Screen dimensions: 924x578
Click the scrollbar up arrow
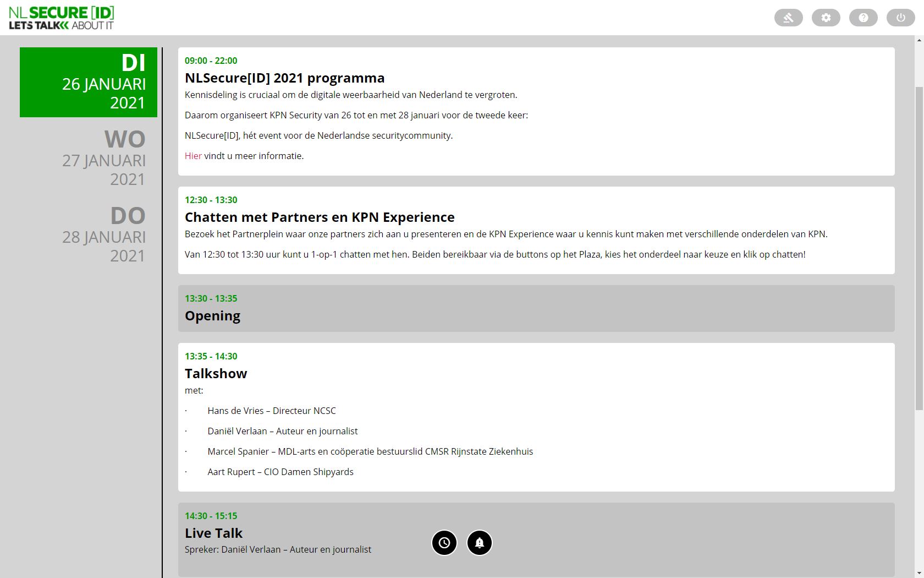point(919,40)
